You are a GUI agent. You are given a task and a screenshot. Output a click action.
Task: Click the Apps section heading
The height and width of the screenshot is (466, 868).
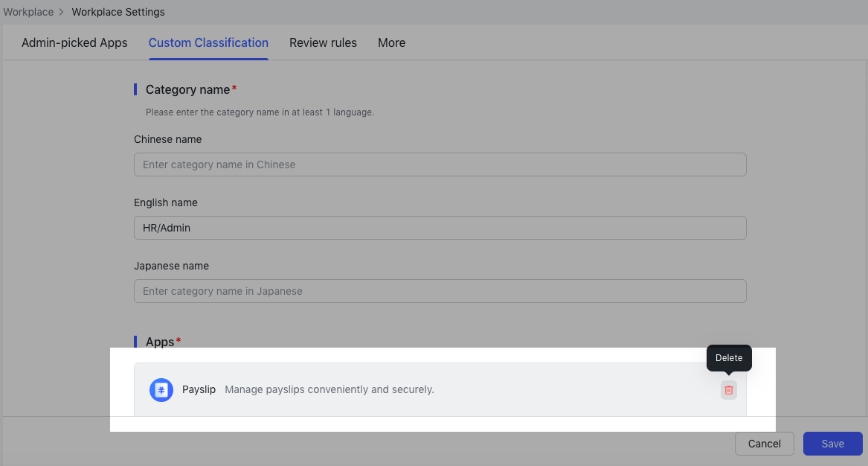pos(160,342)
